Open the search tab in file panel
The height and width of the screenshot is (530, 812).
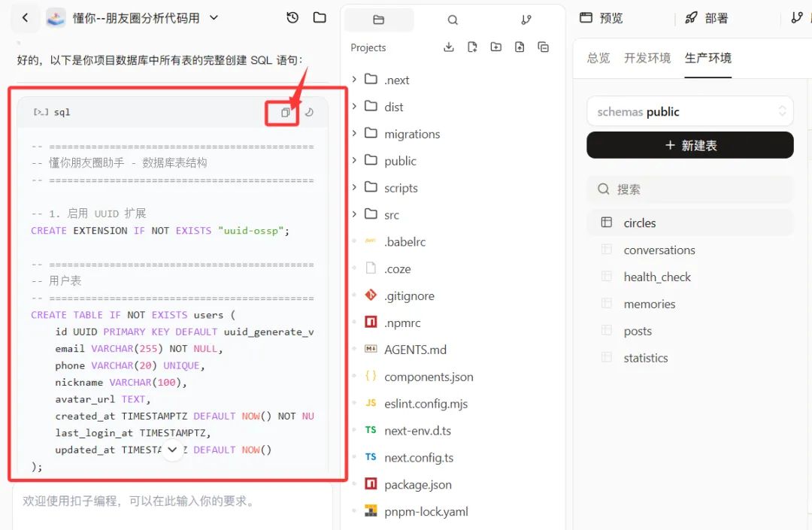[453, 20]
